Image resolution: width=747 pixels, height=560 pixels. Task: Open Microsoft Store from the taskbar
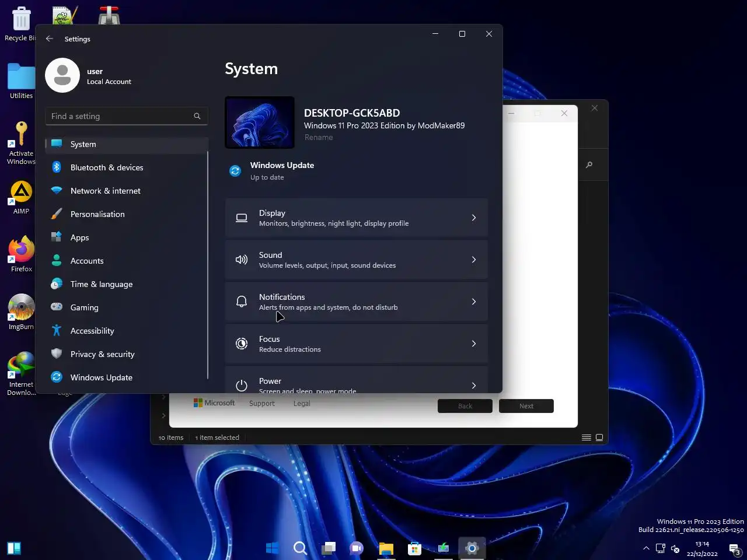414,548
